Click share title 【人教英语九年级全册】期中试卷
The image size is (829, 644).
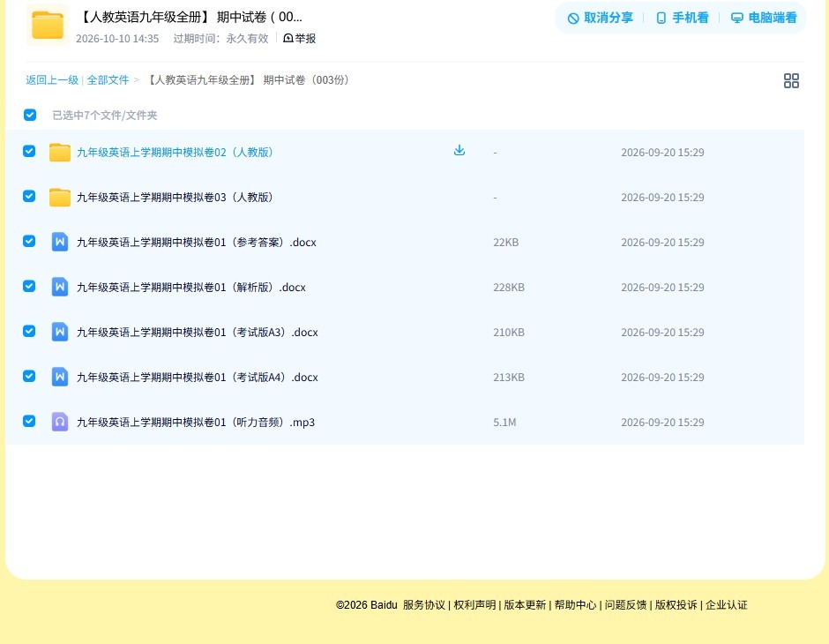coord(190,17)
